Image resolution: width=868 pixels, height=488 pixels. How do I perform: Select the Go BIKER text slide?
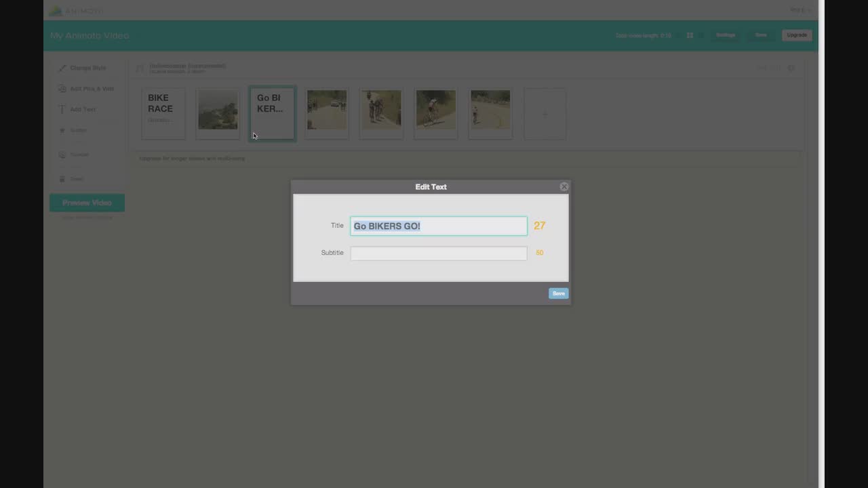(x=272, y=114)
